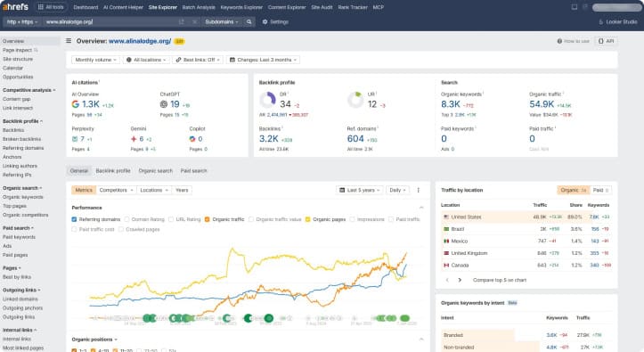Click the Google AI Overview icon
The height and width of the screenshot is (352, 644).
click(75, 104)
